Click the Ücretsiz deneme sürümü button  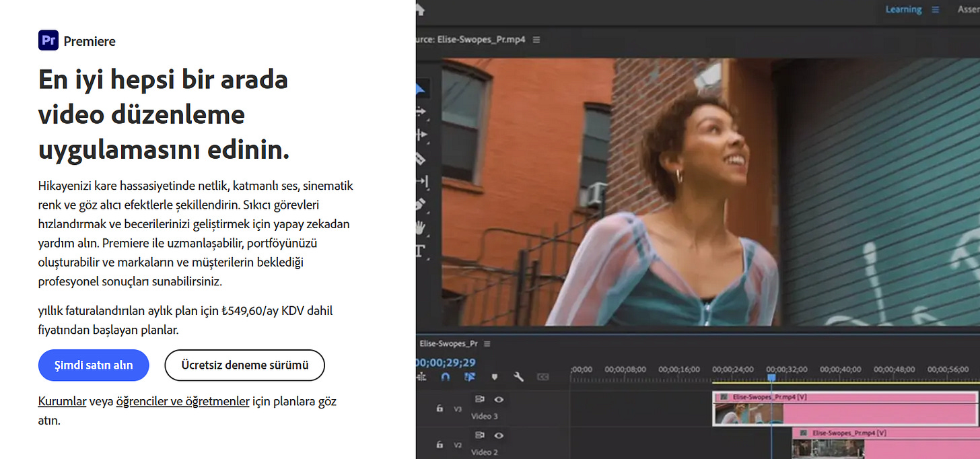244,365
